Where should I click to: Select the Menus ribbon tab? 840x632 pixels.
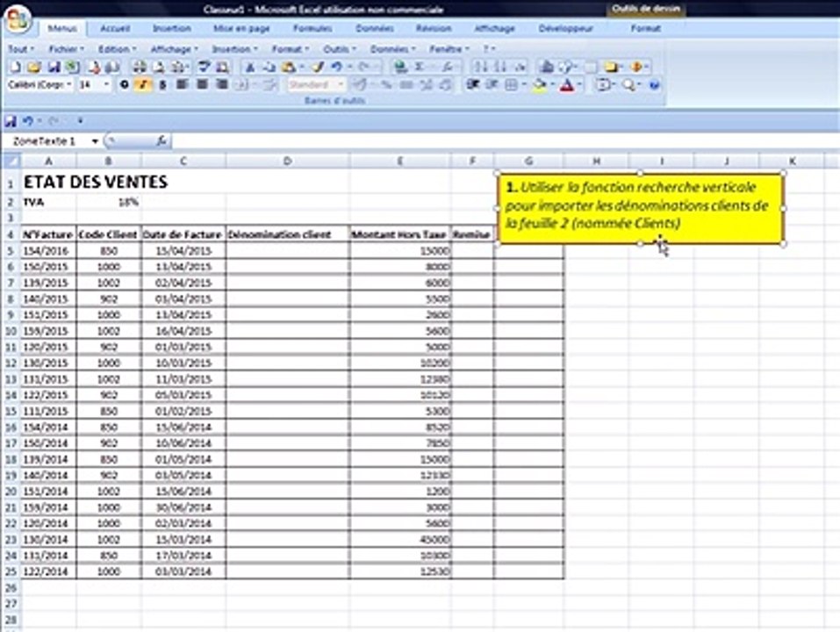click(x=62, y=28)
